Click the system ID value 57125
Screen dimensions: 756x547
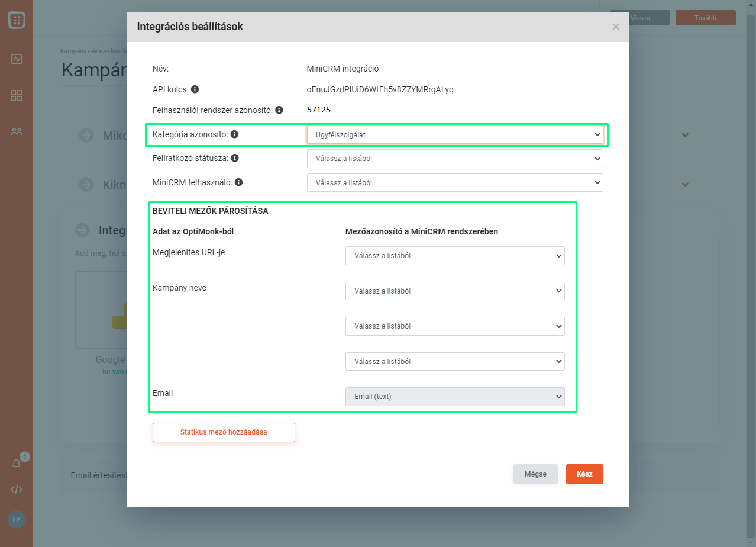coord(319,110)
